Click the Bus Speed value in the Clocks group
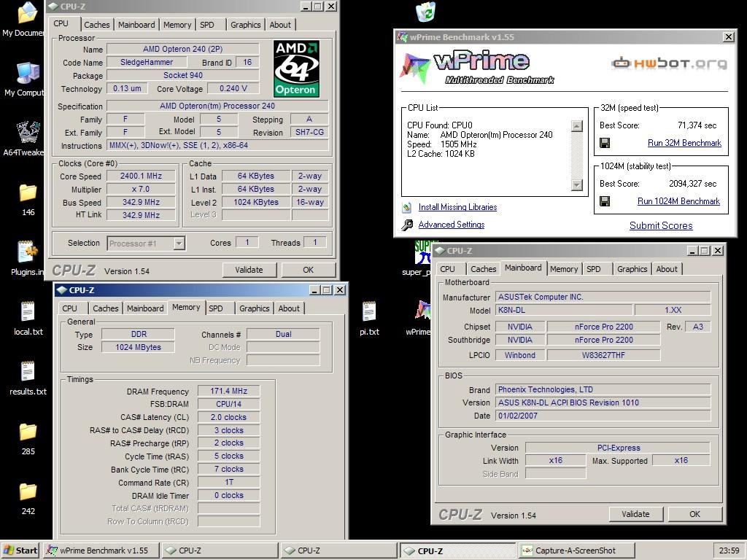The width and height of the screenshot is (747, 560). coord(141,203)
